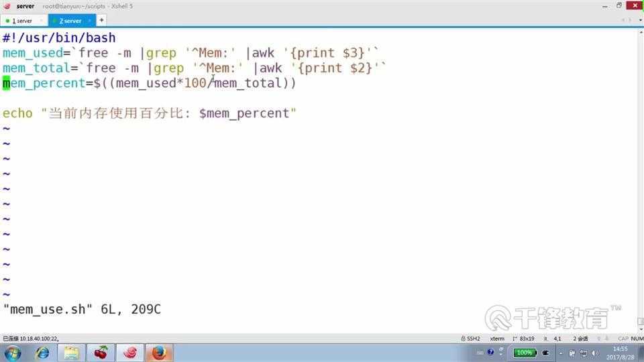Click the SSH2 lock indicator in the status bar
The image size is (644, 362).
click(470, 339)
